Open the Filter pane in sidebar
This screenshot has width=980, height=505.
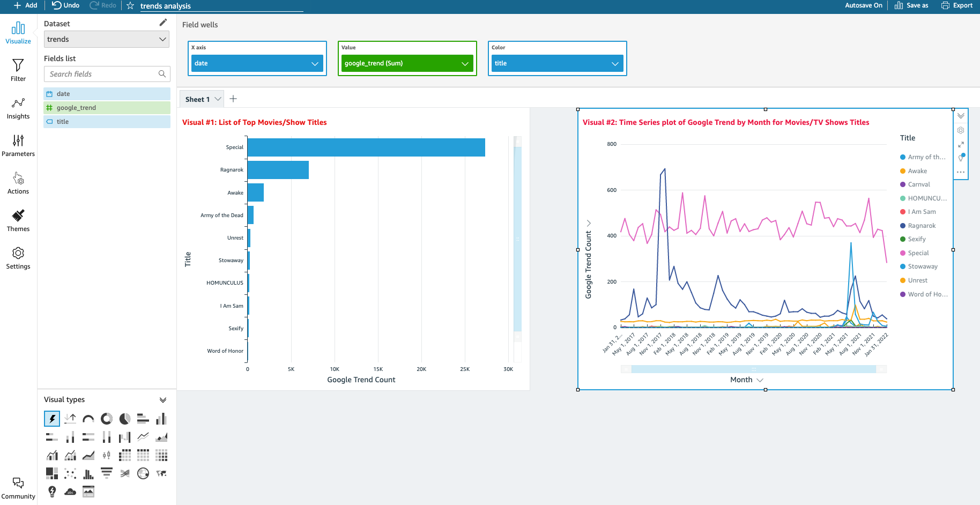point(18,70)
